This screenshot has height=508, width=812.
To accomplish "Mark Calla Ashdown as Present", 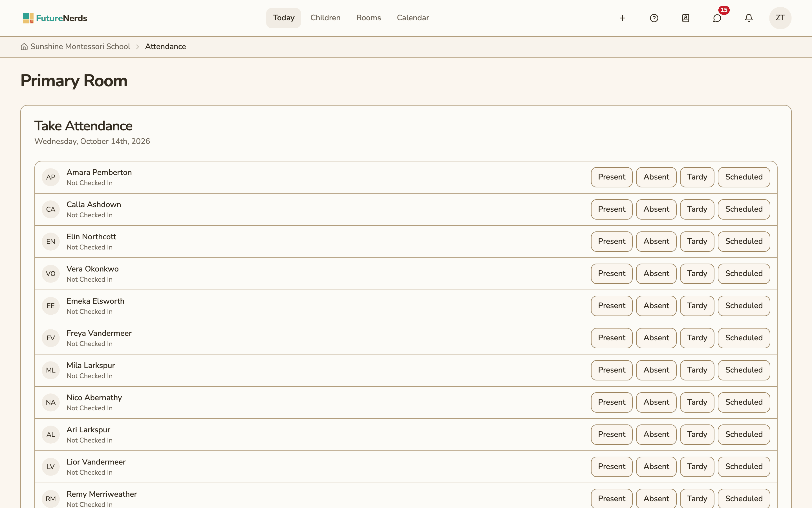I will tap(611, 209).
